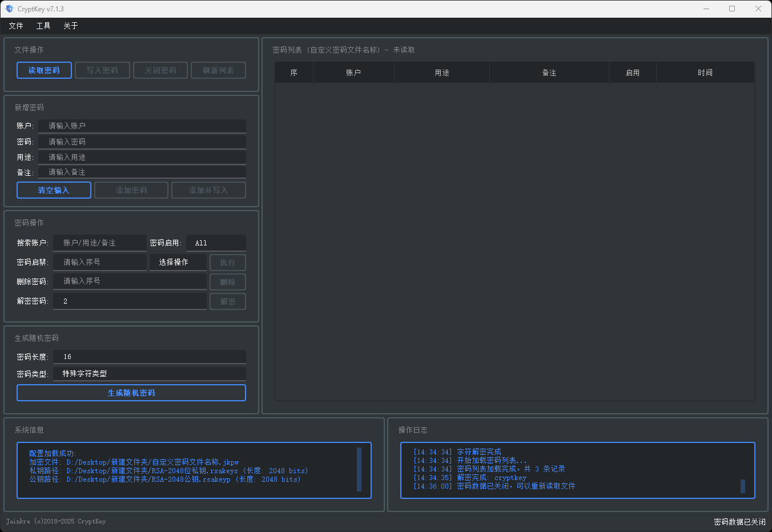Expand the 密码启用 All dropdown
The image size is (772, 532).
(216, 243)
